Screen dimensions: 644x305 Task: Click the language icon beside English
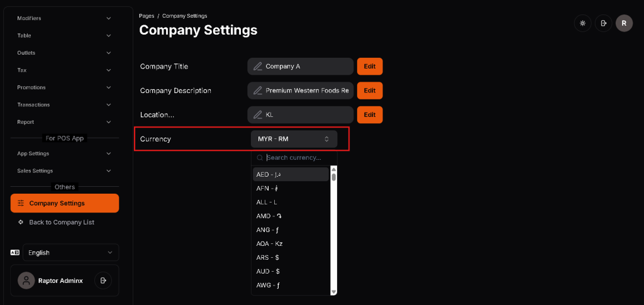15,253
